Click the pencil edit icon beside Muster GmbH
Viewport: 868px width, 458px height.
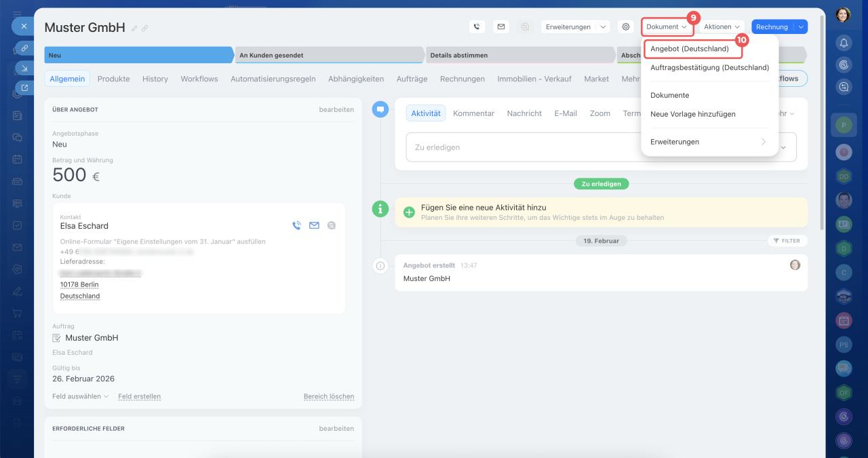pos(134,28)
